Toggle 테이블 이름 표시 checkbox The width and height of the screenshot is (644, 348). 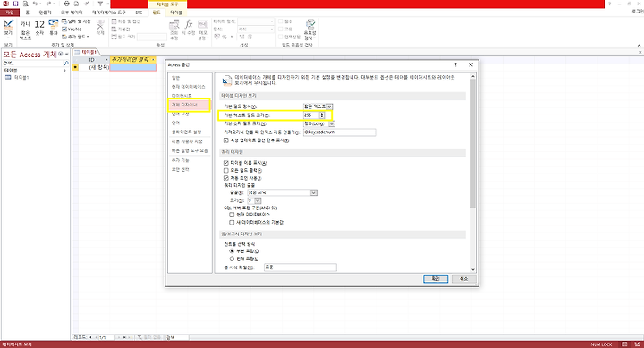point(226,163)
